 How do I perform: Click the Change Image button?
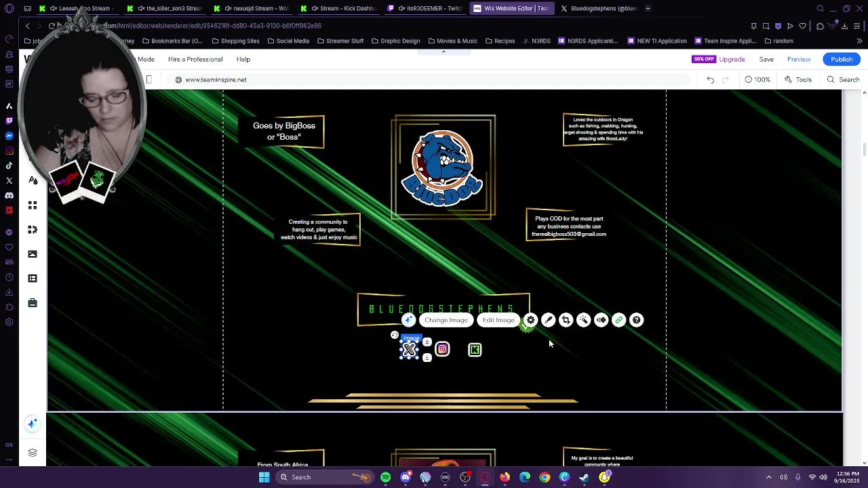[x=446, y=320]
